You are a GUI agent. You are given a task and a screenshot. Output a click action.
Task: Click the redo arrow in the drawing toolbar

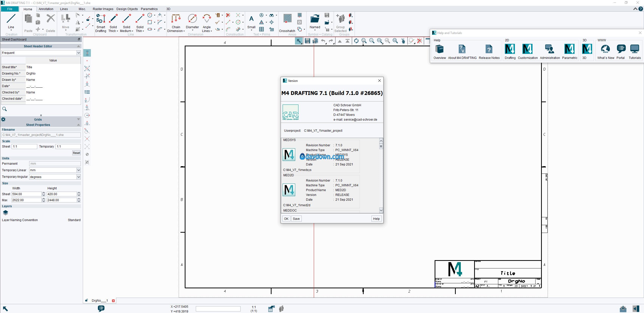click(x=331, y=41)
